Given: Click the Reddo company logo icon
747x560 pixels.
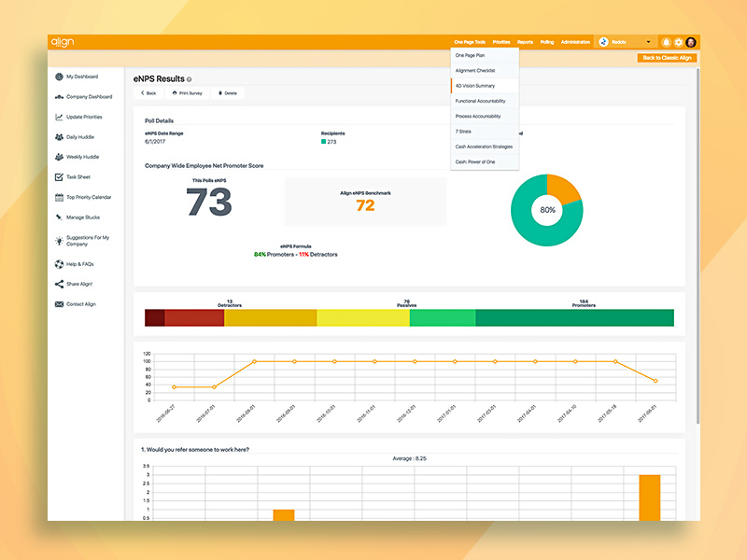Looking at the screenshot, I should [603, 42].
